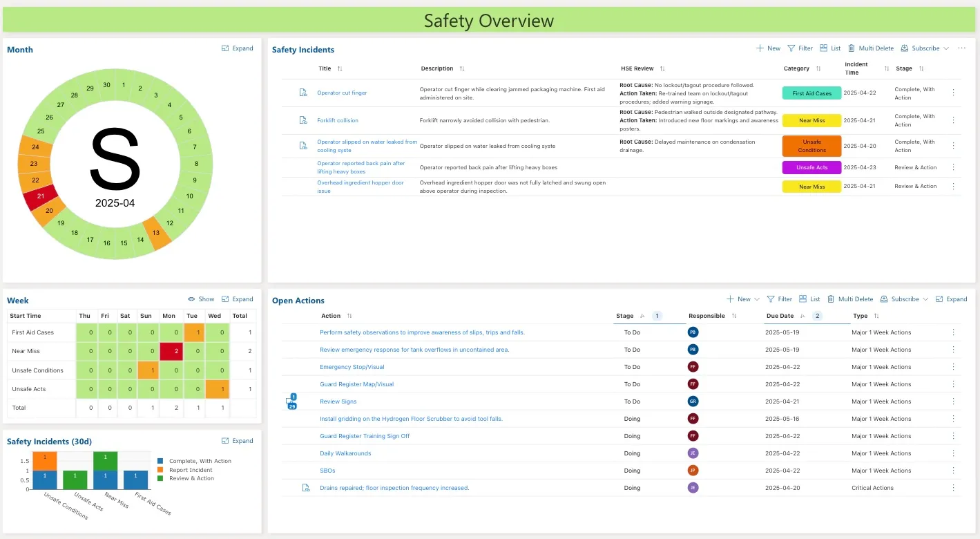Click comment icon beside Review Signs
This screenshot has height=539, width=980.
291,402
